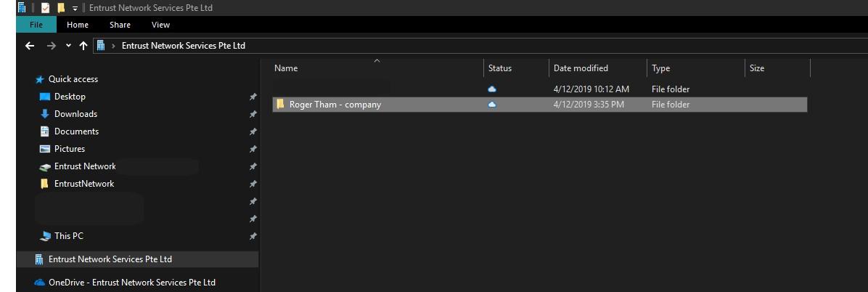Click the New folder quick access toolbar icon
Viewport: 868px width, 292px height.
(61, 8)
